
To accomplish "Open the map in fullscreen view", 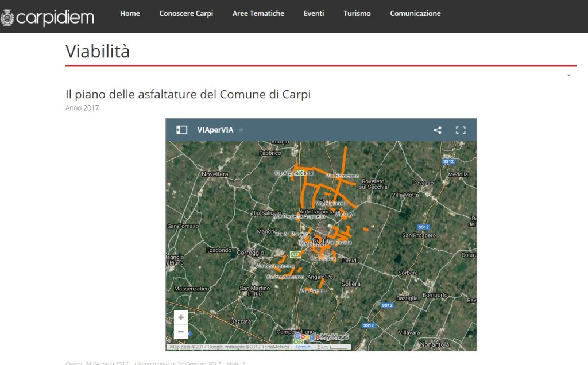I will [461, 130].
